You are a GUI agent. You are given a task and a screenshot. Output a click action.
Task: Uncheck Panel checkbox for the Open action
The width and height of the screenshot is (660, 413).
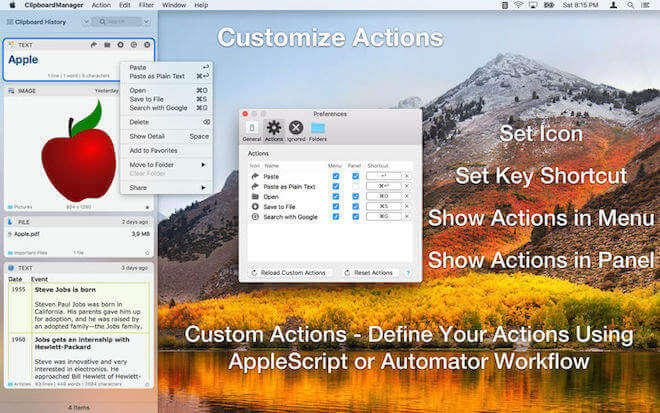point(356,196)
